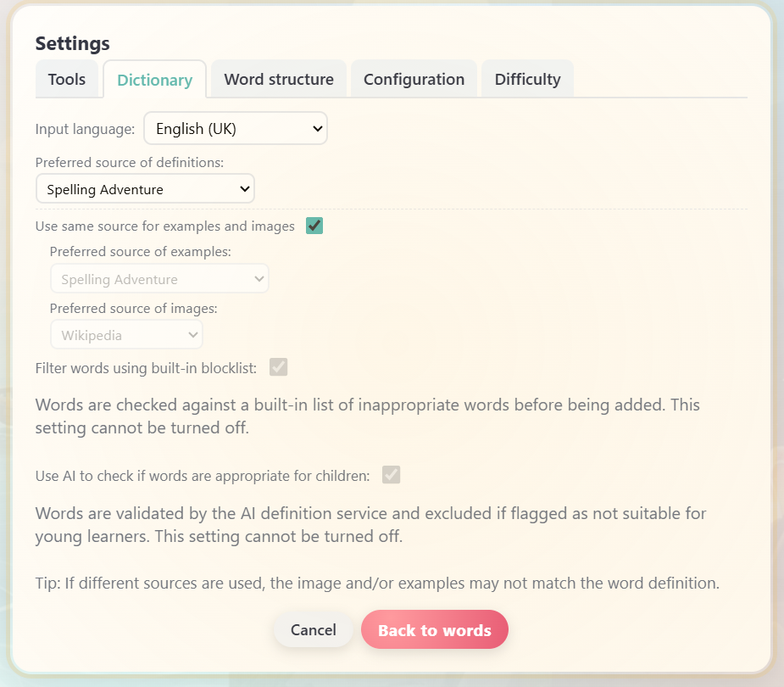Click the Filter words using built-in blocklist label
784x687 pixels.
[x=146, y=368]
